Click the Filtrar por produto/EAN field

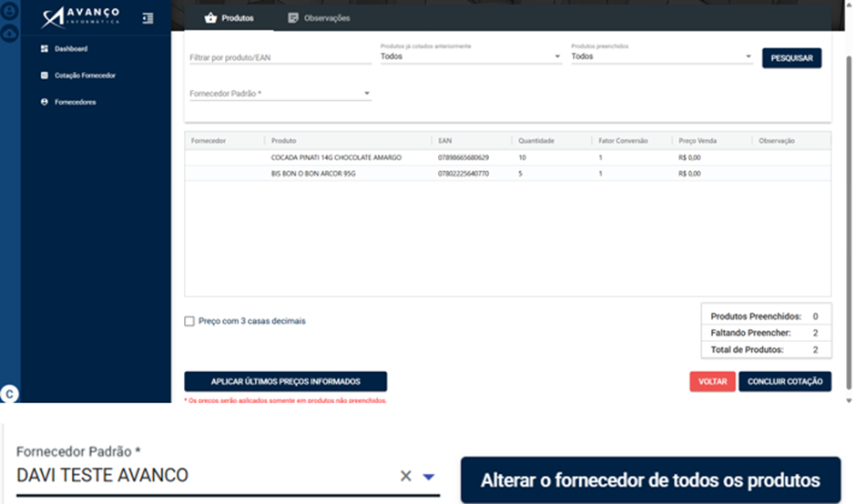pyautogui.click(x=280, y=57)
